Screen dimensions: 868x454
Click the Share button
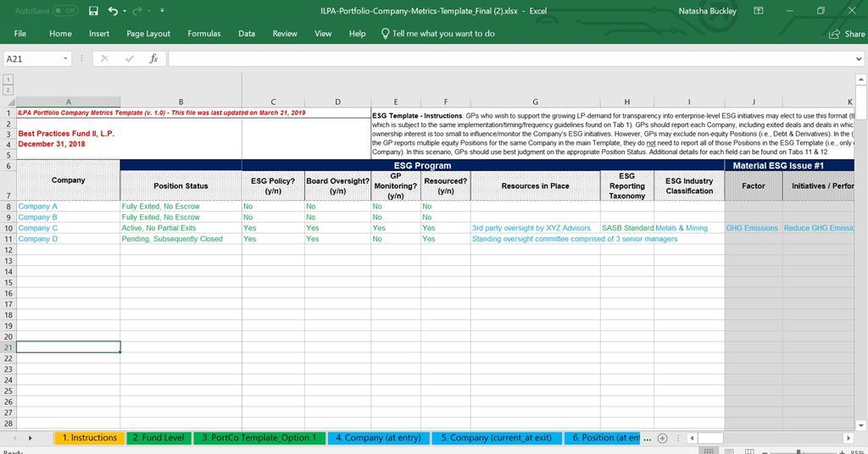coord(847,34)
